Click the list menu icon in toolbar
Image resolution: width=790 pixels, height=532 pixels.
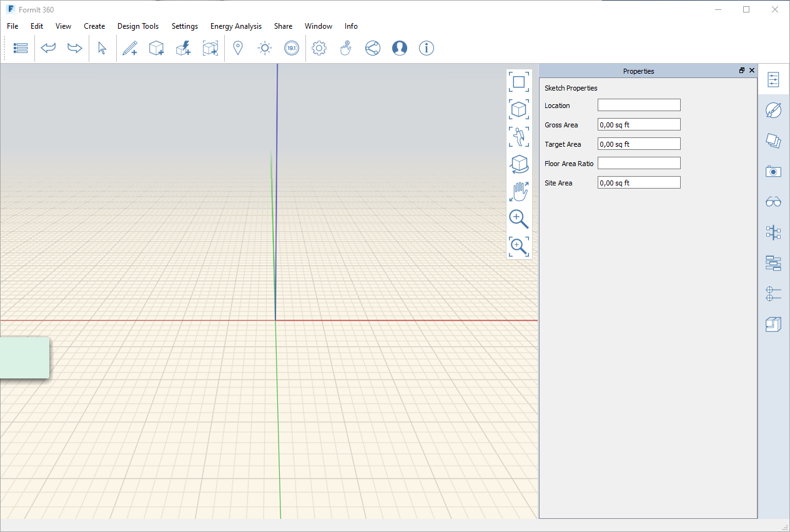coord(21,48)
